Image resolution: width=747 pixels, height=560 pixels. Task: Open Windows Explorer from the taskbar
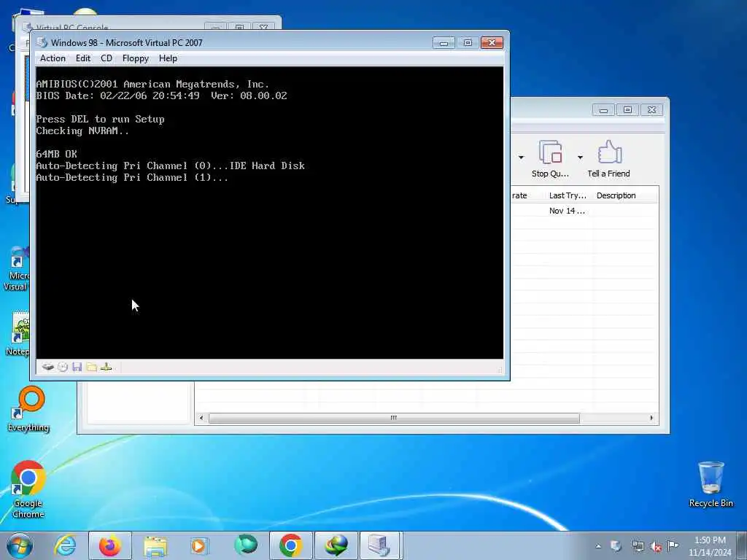click(x=155, y=545)
